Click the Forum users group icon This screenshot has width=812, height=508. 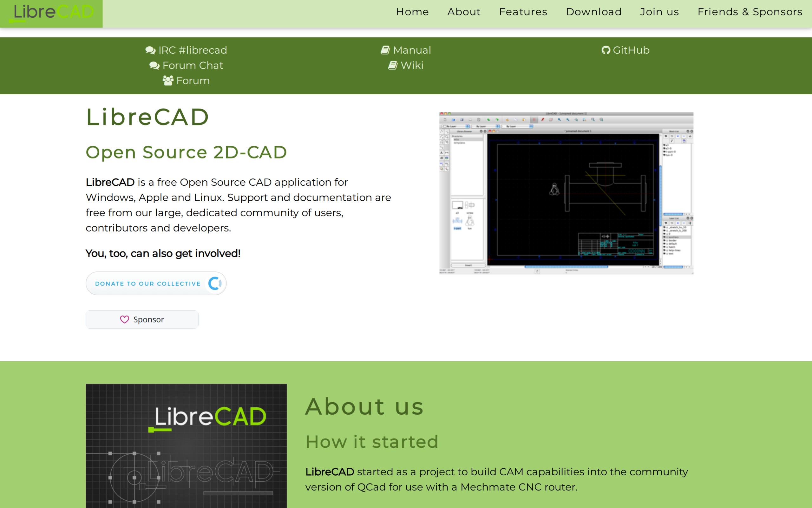point(168,81)
